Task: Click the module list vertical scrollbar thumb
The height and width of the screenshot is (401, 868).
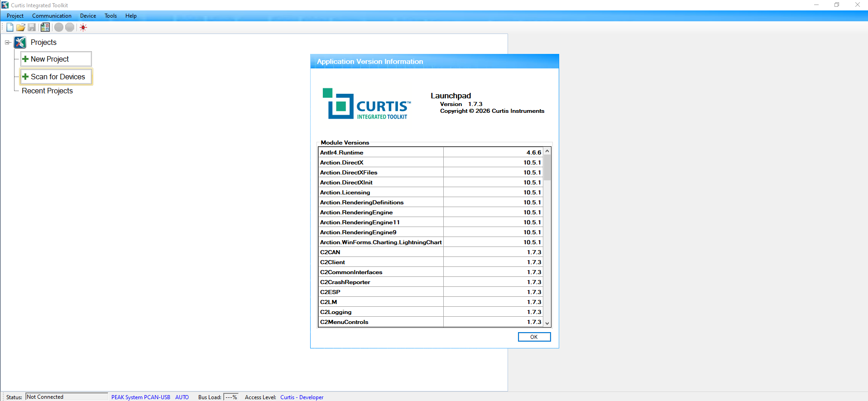Action: point(547,168)
